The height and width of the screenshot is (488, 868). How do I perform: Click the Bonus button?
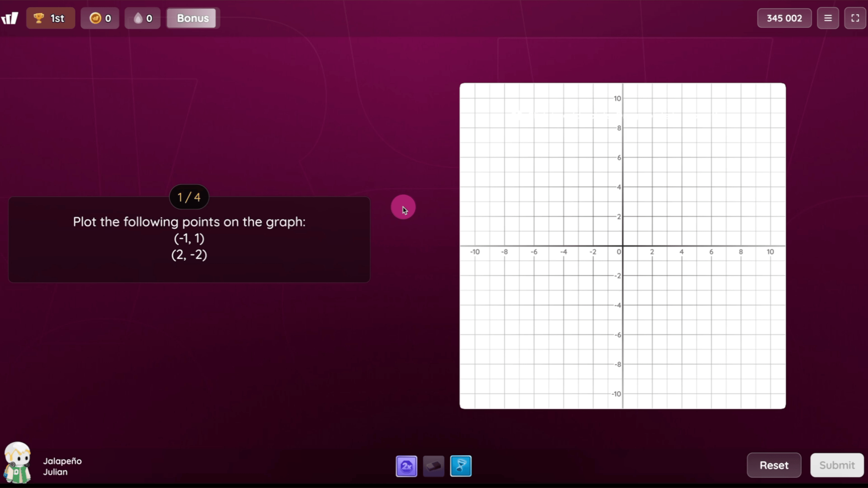click(x=193, y=18)
